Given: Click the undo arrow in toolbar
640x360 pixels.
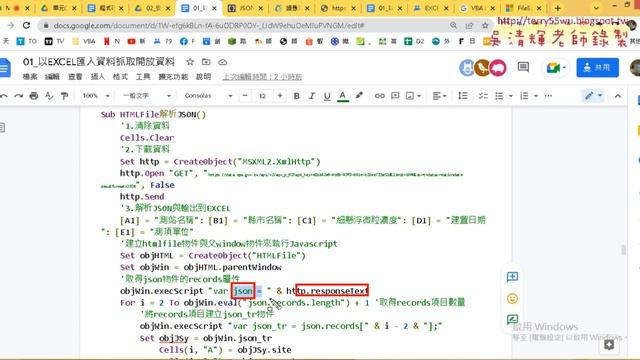Looking at the screenshot, I should point(4,96).
